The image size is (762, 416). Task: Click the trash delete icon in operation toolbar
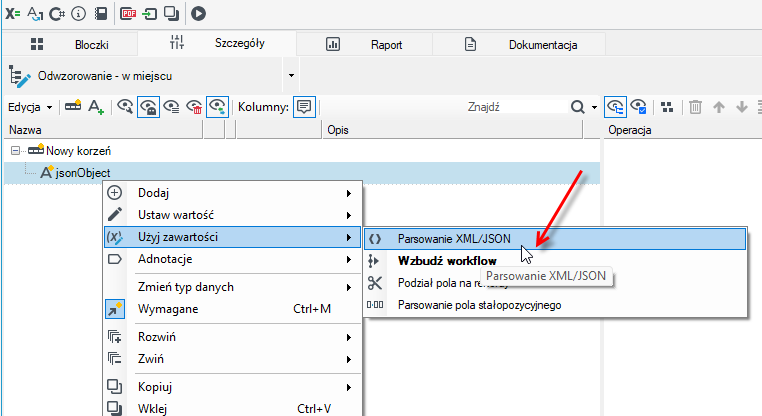(x=695, y=107)
